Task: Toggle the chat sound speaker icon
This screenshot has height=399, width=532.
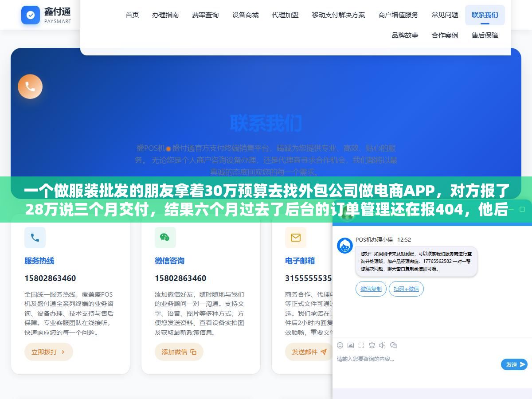Action: coord(383,345)
